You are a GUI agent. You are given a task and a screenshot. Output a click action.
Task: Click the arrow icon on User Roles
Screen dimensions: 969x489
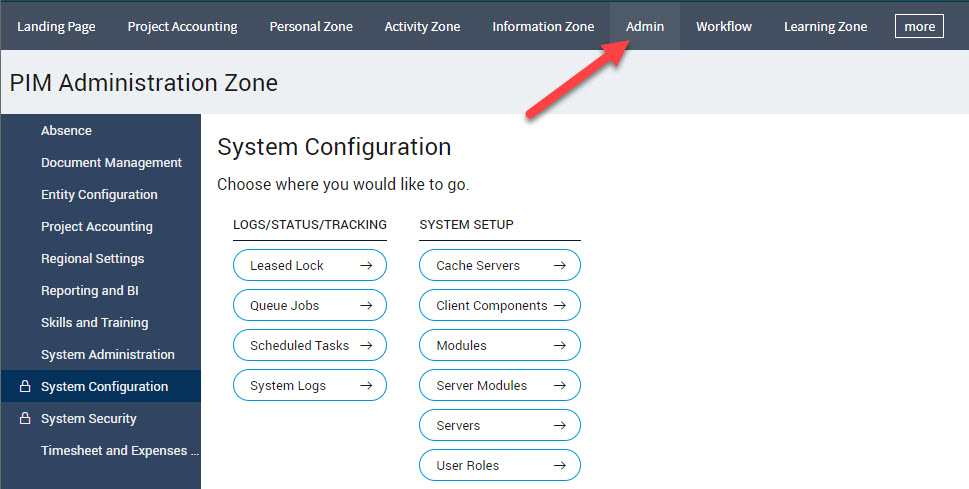[x=560, y=465]
